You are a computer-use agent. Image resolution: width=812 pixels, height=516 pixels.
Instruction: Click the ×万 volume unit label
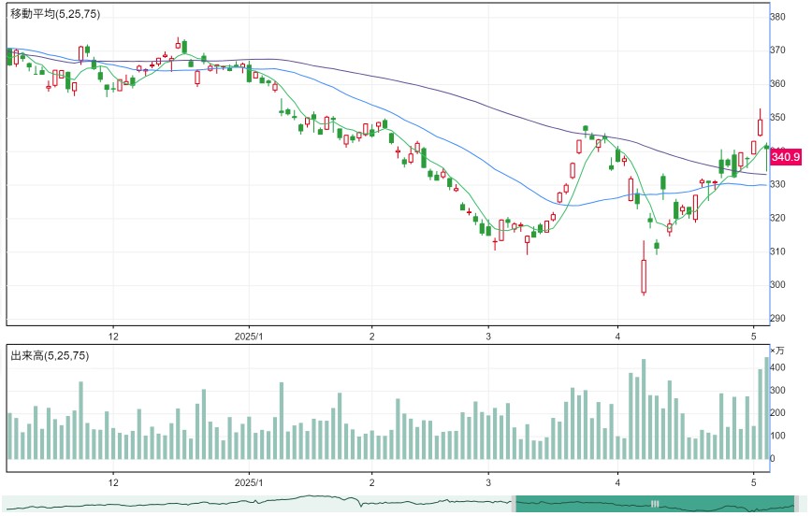(x=777, y=351)
